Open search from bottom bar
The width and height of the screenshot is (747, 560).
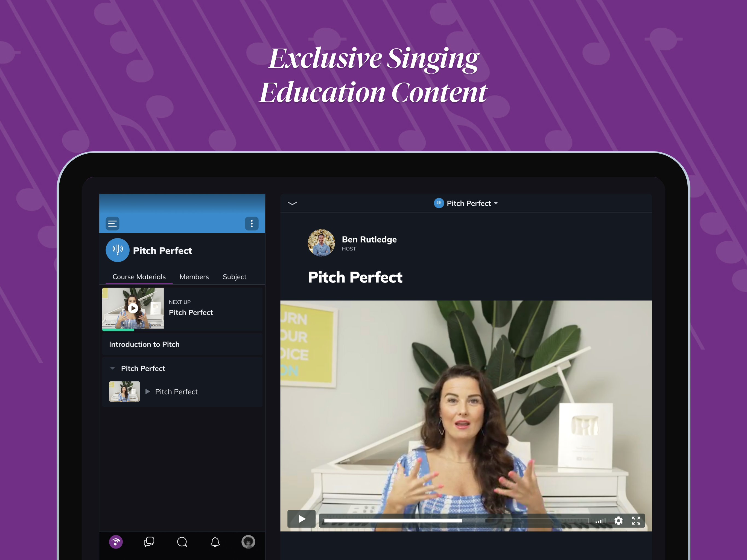coord(182,542)
